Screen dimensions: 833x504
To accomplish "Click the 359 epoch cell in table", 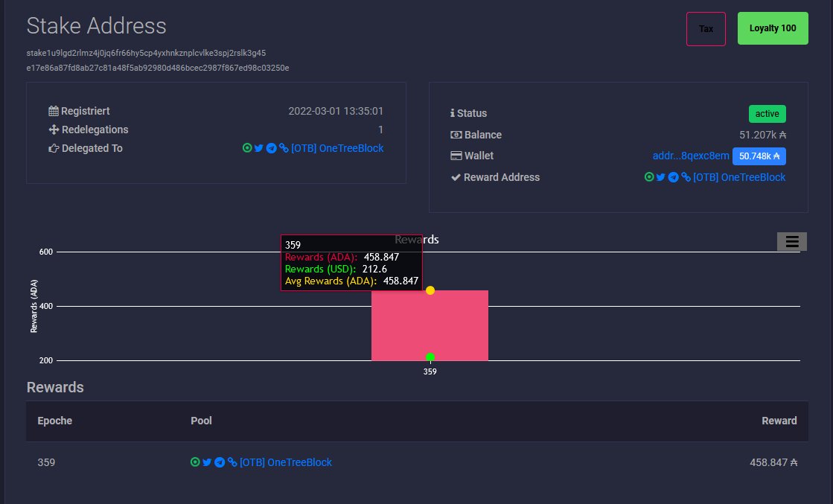I will [46, 462].
